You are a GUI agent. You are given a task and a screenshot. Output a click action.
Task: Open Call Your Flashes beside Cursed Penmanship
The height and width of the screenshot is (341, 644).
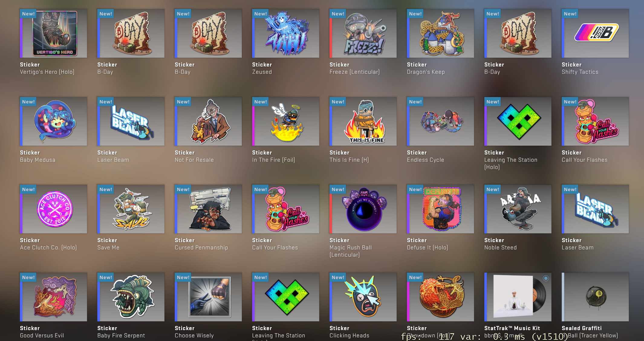286,209
